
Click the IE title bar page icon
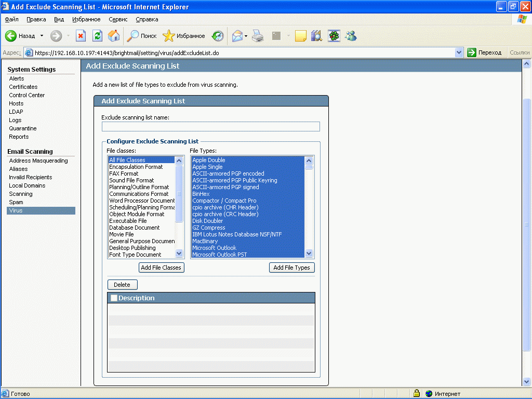[x=5, y=6]
